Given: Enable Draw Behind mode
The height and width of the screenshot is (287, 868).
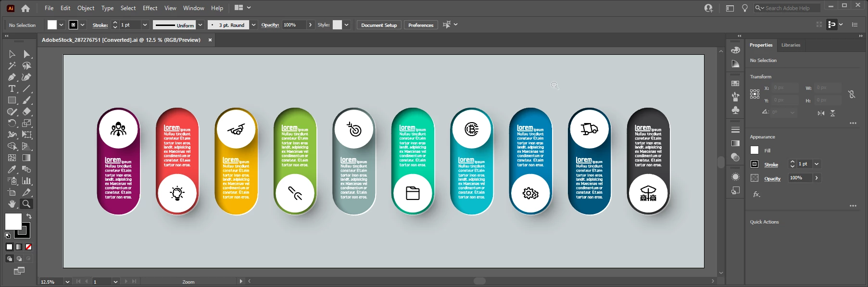Looking at the screenshot, I should pyautogui.click(x=19, y=259).
